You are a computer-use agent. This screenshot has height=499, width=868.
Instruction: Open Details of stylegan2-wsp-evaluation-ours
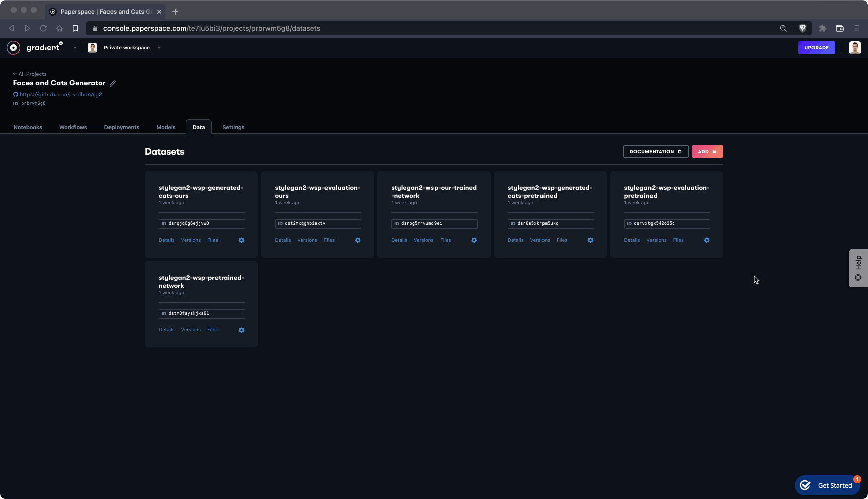pyautogui.click(x=283, y=240)
